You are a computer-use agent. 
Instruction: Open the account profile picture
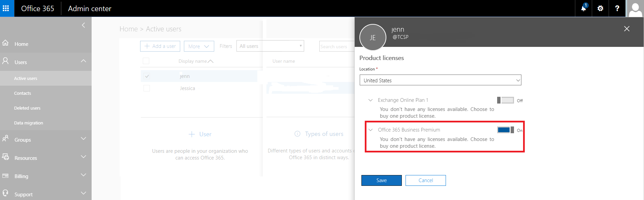point(635,8)
